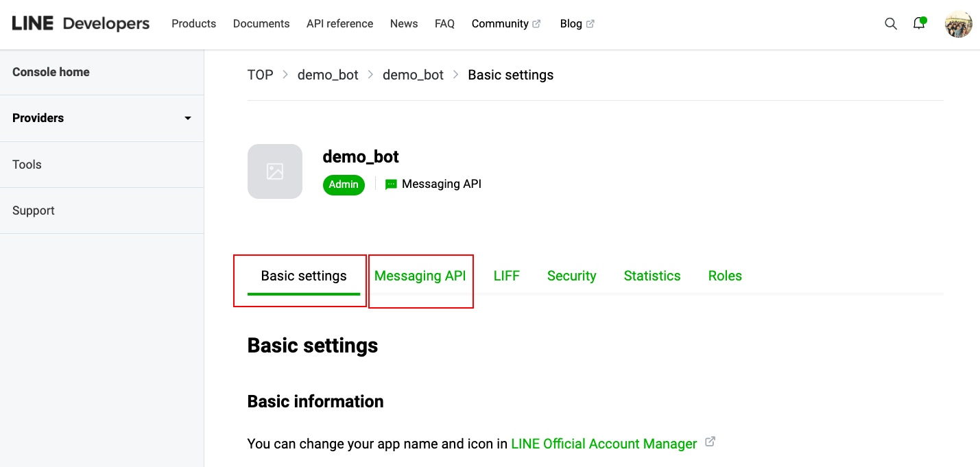Image resolution: width=980 pixels, height=467 pixels.
Task: Click the search magnifier icon
Action: (x=891, y=24)
